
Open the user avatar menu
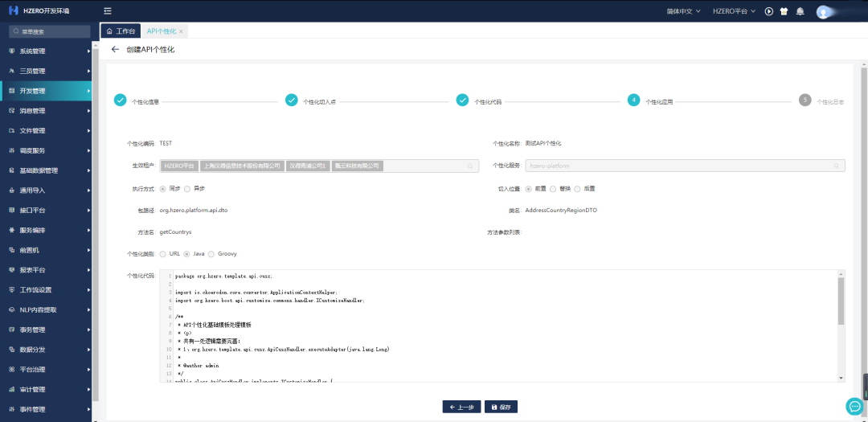(x=823, y=11)
